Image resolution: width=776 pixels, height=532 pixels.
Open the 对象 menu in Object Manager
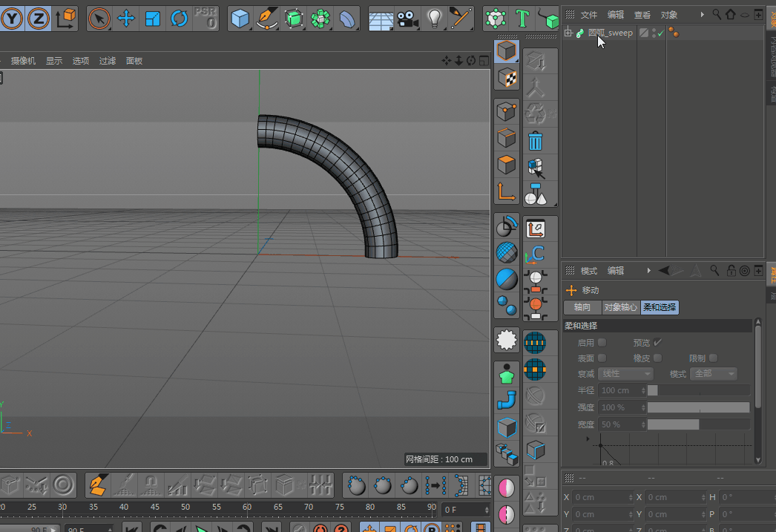coord(668,15)
